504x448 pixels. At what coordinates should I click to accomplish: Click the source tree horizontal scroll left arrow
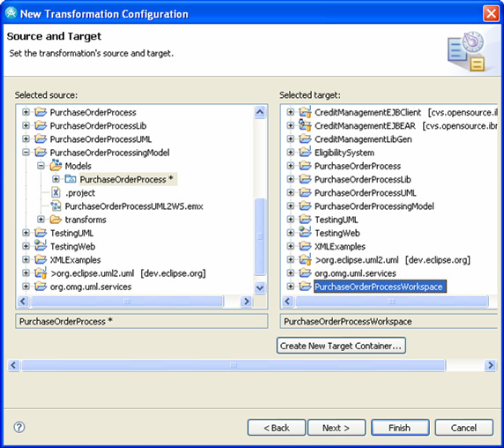pos(23,302)
